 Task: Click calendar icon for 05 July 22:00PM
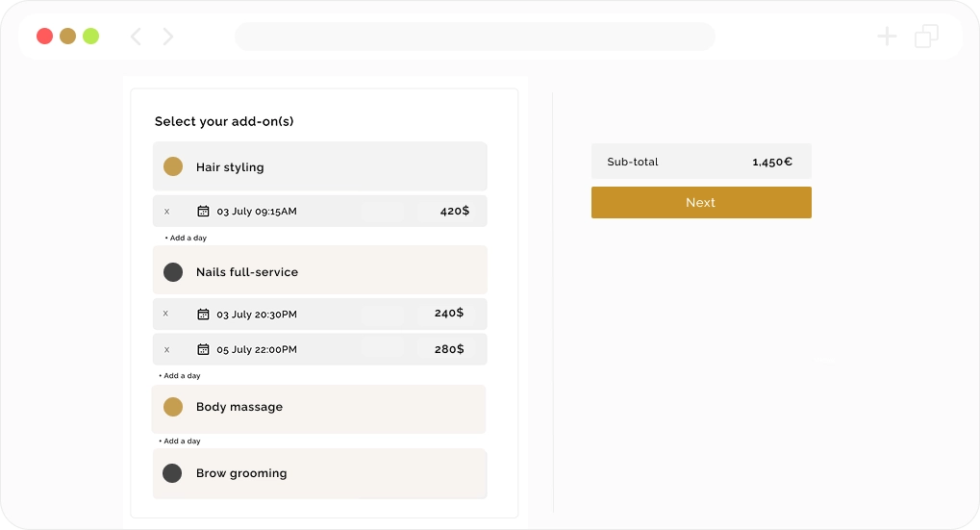point(203,349)
